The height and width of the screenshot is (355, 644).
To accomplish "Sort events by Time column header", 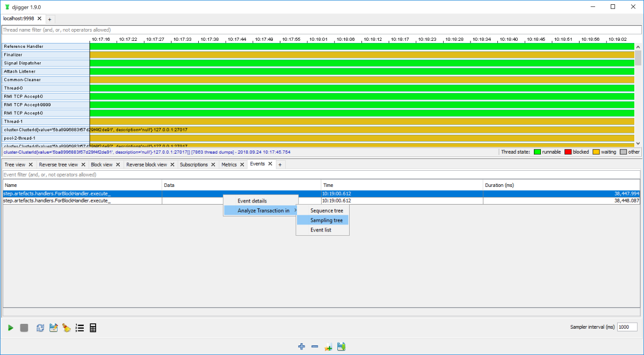I will click(402, 185).
